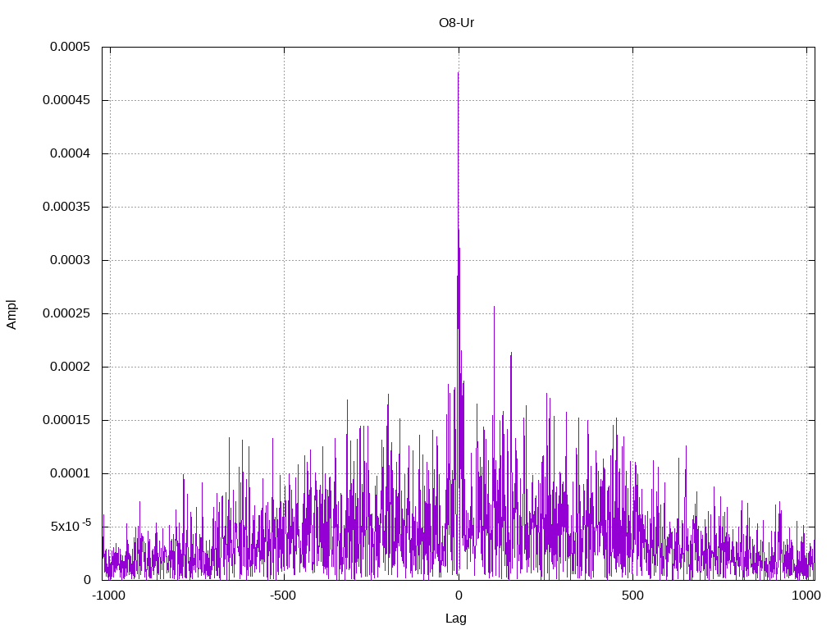Click the 0.0004 y-axis tick label

(x=71, y=153)
